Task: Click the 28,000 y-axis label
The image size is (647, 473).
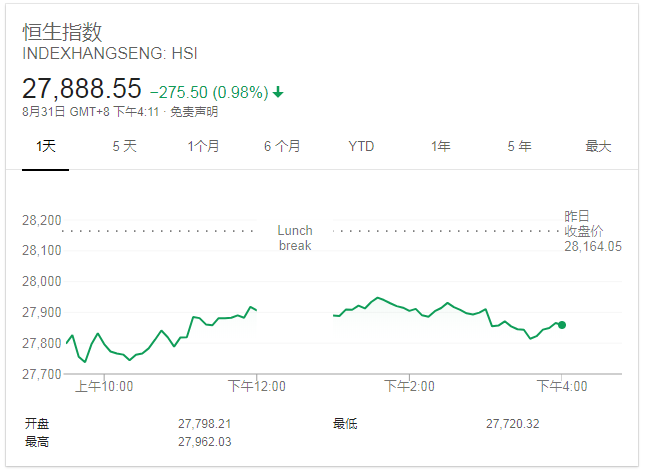Action: point(42,281)
